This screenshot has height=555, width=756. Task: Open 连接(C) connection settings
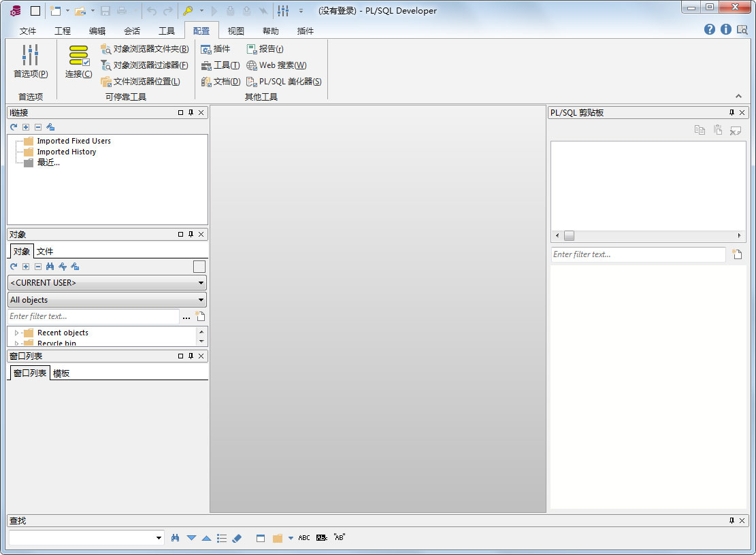tap(78, 61)
